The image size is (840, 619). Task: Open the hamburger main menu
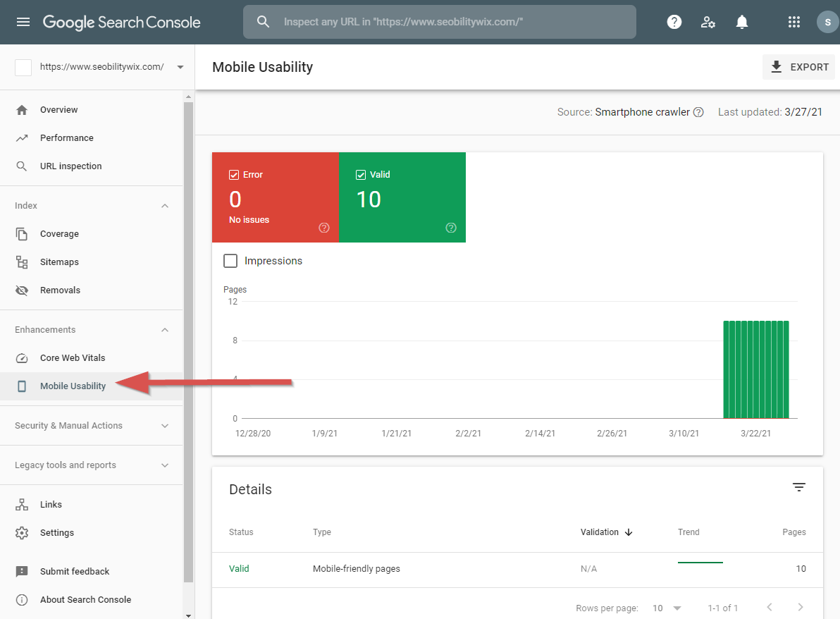(x=23, y=22)
